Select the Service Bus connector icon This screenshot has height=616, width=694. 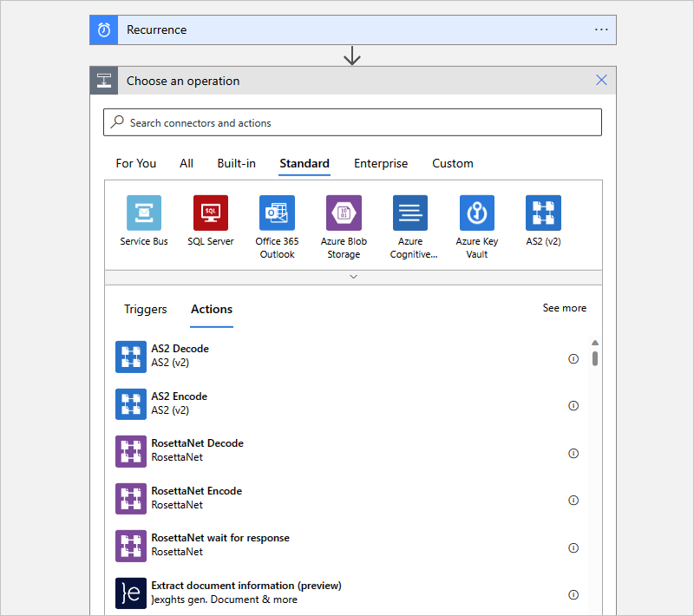(144, 213)
